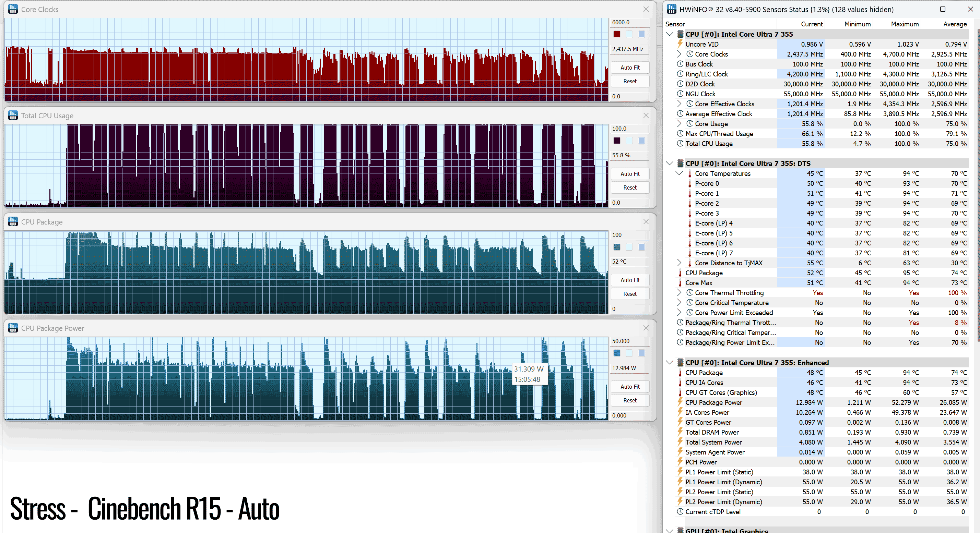
Task: Close the Core Clocks graph window
Action: point(646,9)
